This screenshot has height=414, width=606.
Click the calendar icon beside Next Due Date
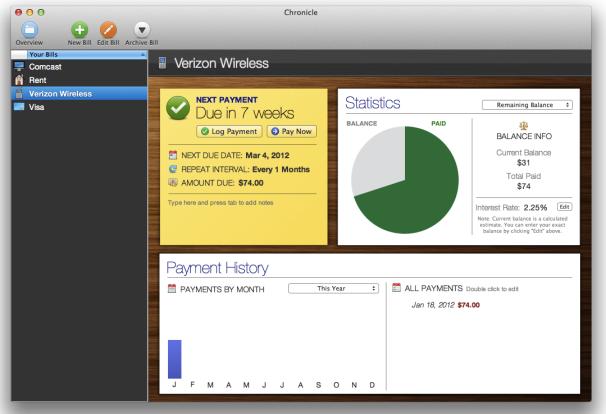pos(173,155)
